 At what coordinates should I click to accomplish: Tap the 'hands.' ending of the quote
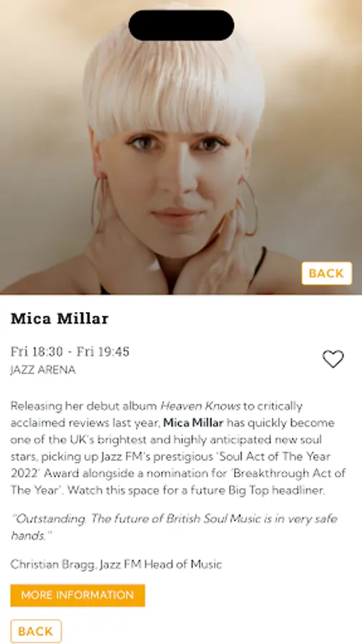pos(28,535)
